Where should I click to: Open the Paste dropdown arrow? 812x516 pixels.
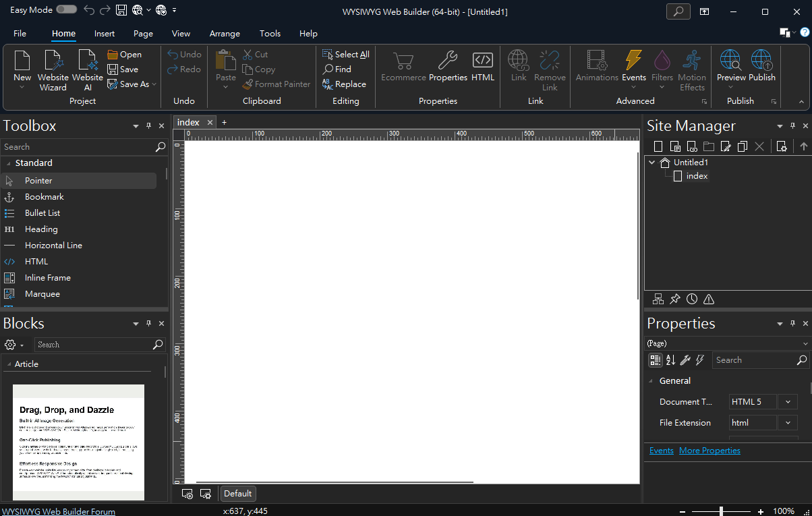pyautogui.click(x=225, y=86)
